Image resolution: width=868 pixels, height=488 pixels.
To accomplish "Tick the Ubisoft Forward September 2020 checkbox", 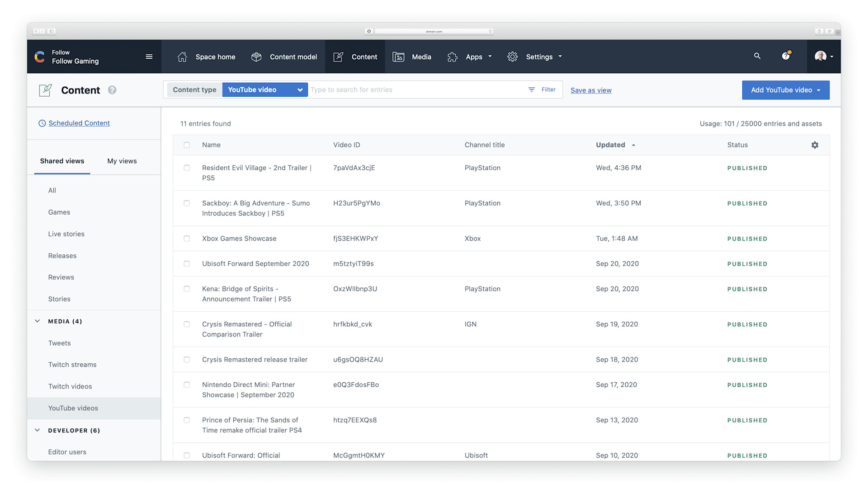I will 187,264.
